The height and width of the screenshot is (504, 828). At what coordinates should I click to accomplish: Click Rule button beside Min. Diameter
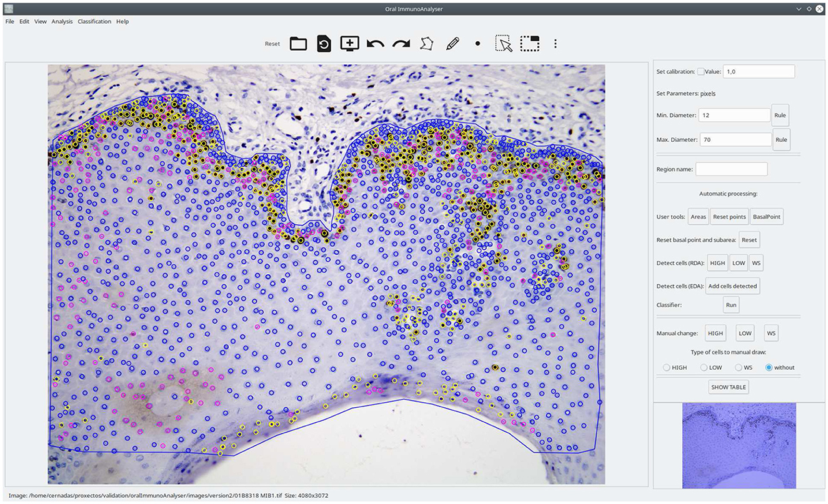click(781, 115)
